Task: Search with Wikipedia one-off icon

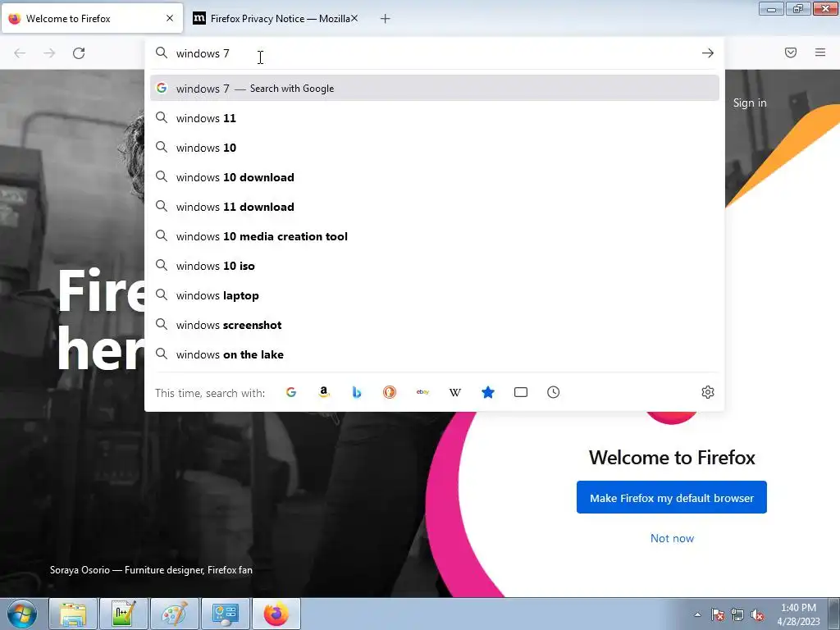Action: (454, 392)
